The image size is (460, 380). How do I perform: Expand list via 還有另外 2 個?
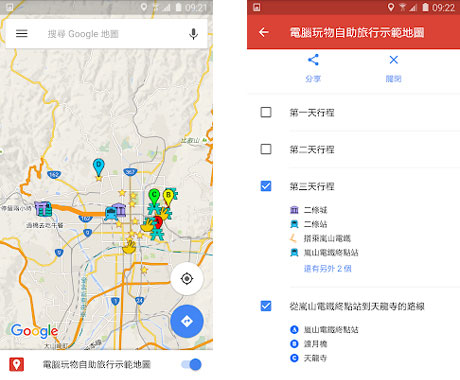coord(328,269)
